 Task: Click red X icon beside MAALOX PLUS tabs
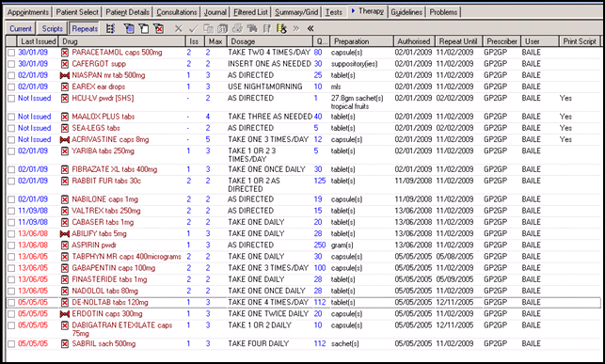click(x=65, y=117)
